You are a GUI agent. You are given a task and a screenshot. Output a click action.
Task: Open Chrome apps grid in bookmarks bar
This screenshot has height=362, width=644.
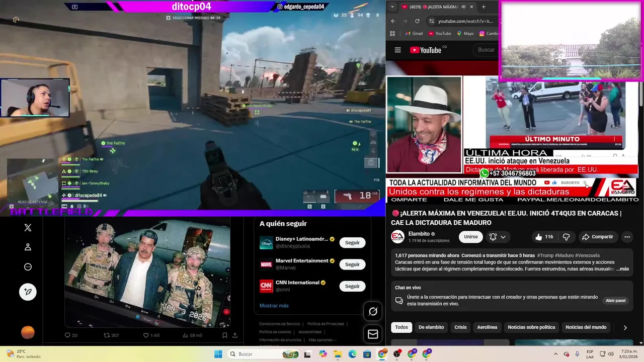click(392, 34)
